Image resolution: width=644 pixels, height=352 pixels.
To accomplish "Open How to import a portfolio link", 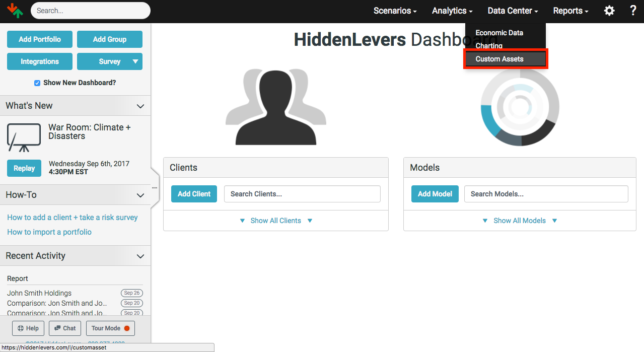I will pos(49,232).
